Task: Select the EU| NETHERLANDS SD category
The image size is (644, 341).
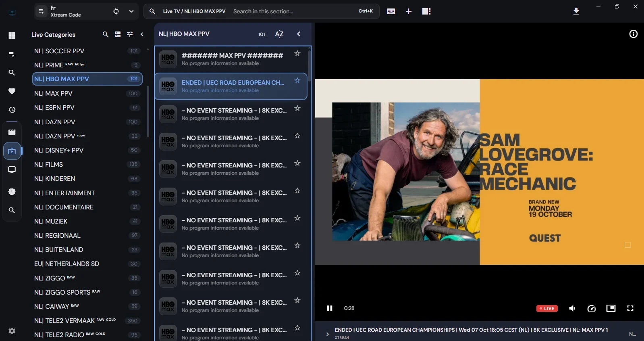Action: [87, 264]
